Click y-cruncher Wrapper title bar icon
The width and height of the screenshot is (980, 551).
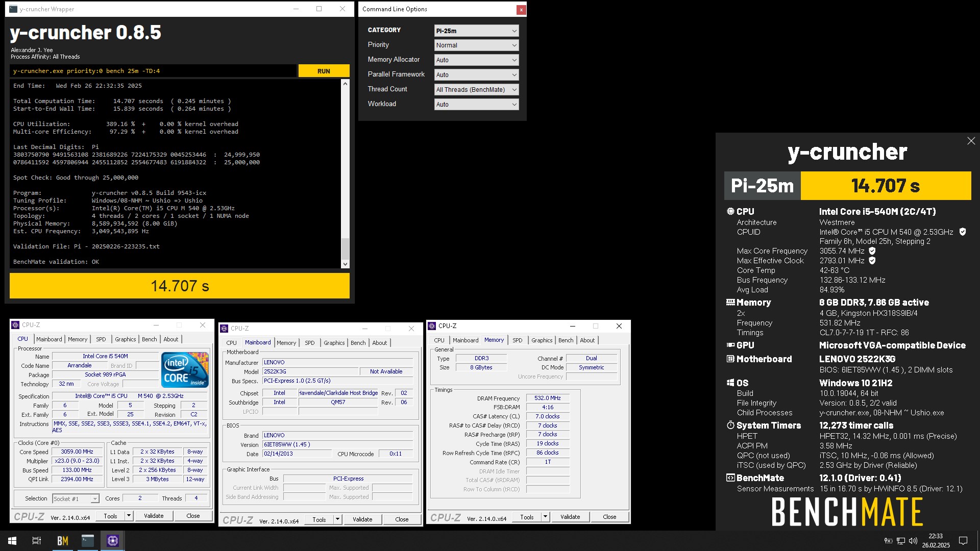point(13,9)
